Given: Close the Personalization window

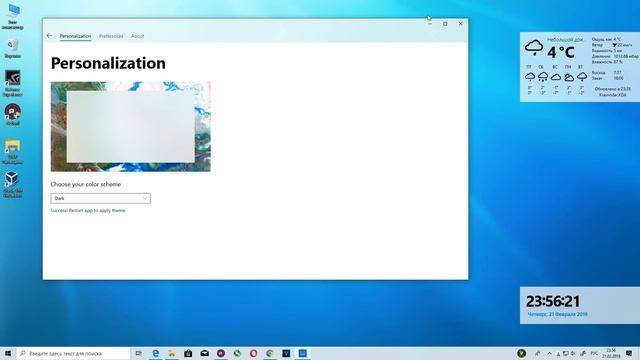Looking at the screenshot, I should 460,24.
